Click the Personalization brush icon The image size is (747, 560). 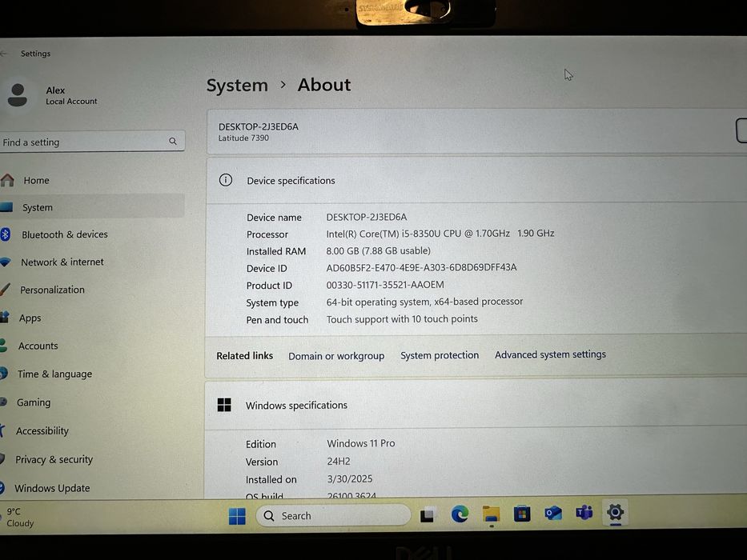point(5,290)
